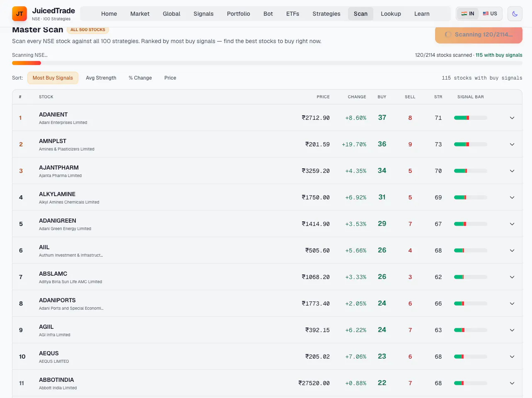Click the Master Scan heading

[38, 30]
